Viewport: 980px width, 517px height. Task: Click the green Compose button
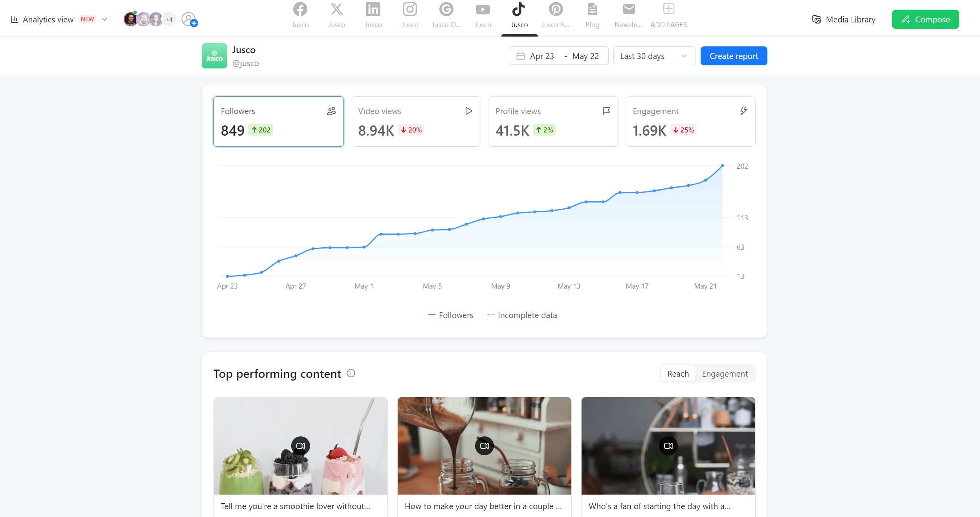tap(925, 19)
